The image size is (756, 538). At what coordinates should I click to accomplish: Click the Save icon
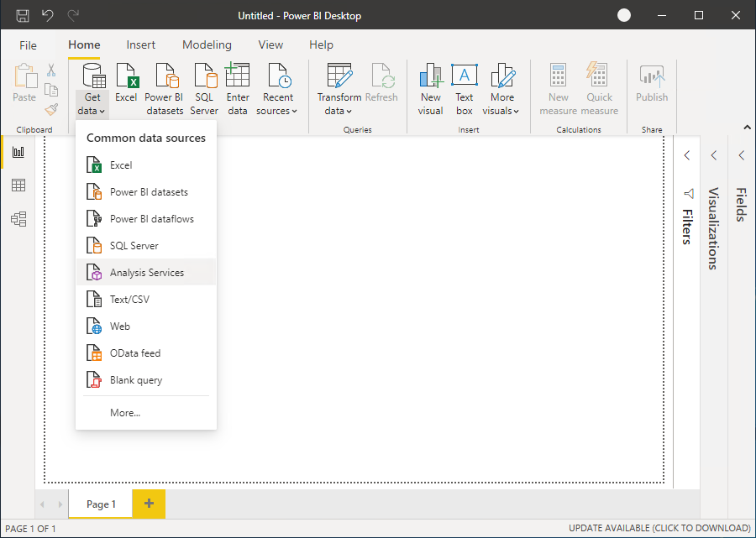click(x=23, y=14)
